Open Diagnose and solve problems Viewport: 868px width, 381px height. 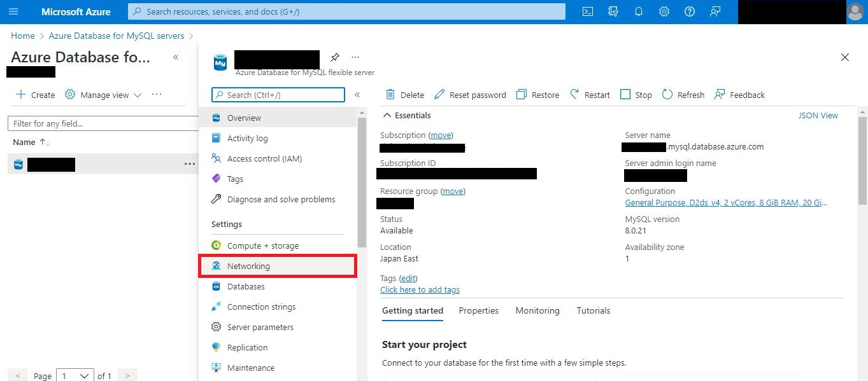pos(278,199)
